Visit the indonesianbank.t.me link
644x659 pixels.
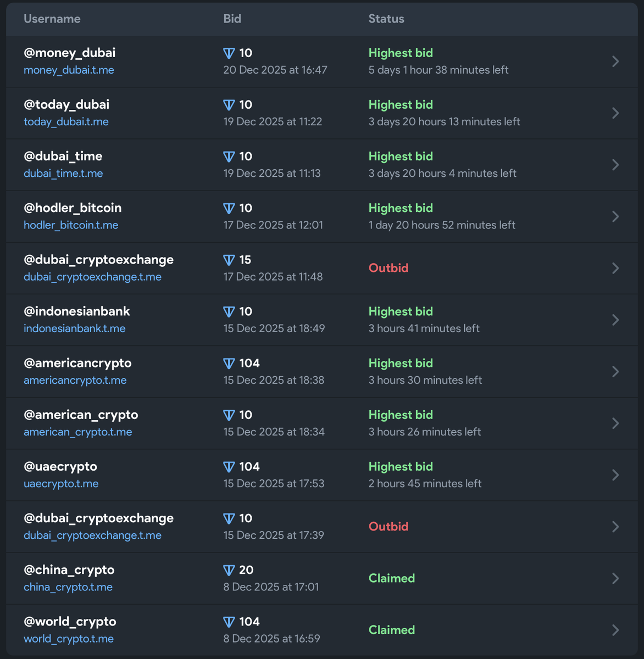74,328
